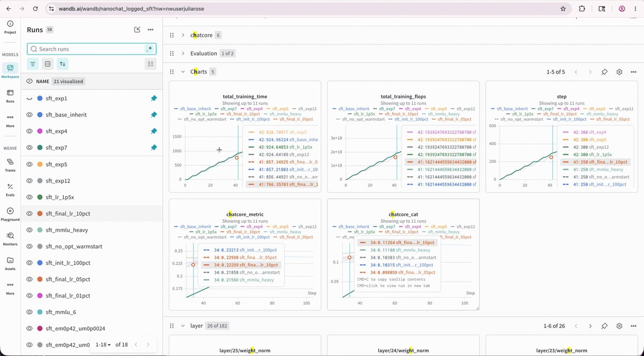
Task: Click the orange sft_exp5 color dot
Action: click(40, 164)
